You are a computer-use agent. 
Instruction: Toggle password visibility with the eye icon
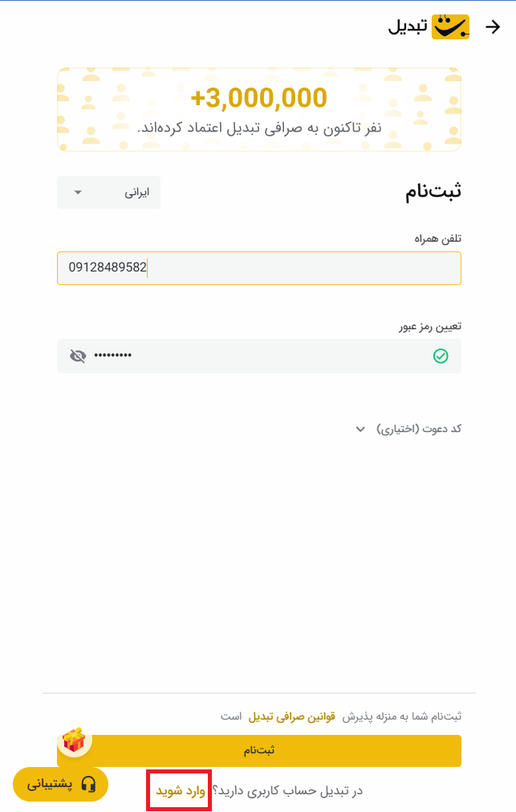point(78,356)
